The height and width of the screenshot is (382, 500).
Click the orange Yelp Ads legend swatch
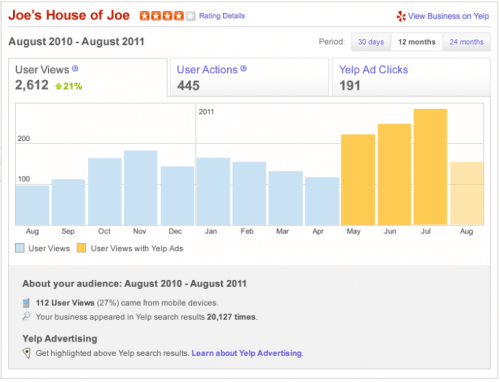point(81,248)
